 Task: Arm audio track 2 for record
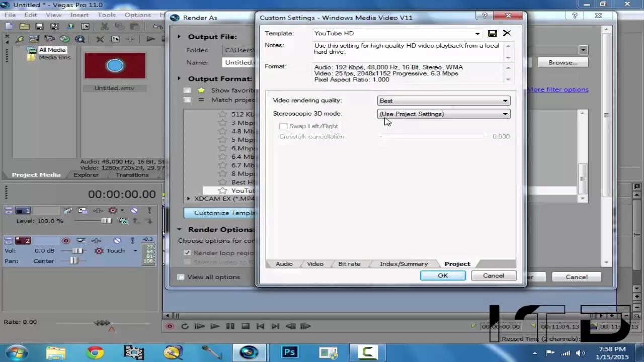(x=66, y=241)
